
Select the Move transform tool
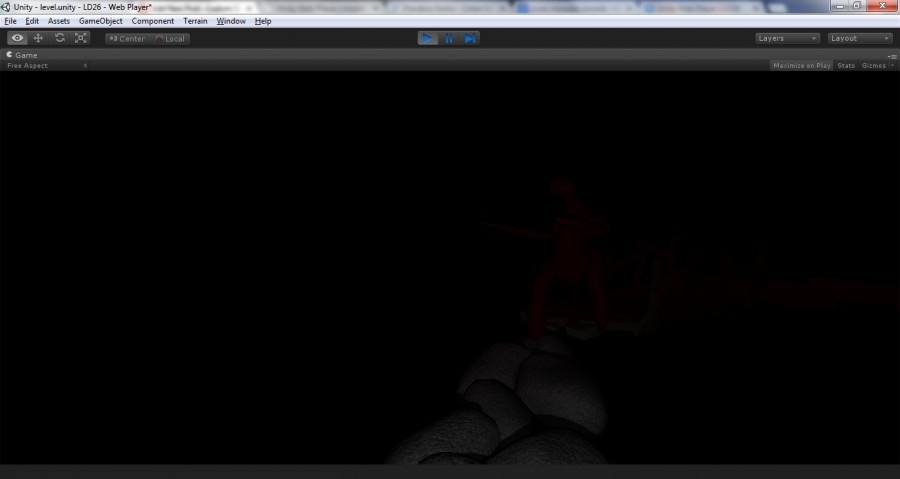[38, 38]
